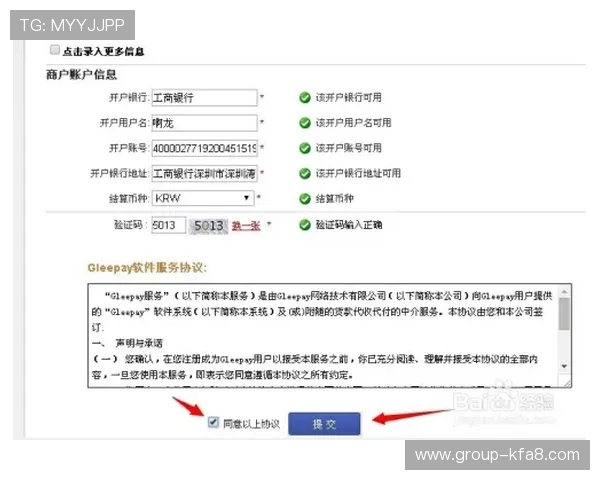
Task: Click the agreement scrollbar thumb
Action: (x=564, y=314)
